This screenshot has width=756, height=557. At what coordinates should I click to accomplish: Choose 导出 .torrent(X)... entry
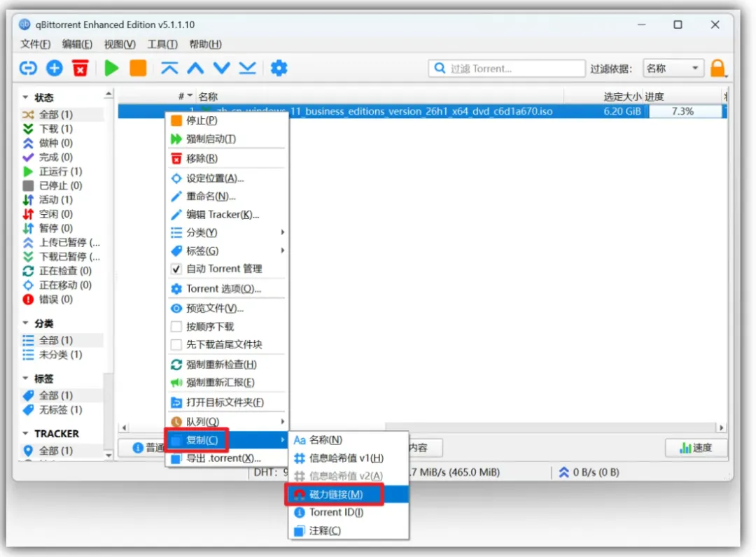click(x=226, y=458)
